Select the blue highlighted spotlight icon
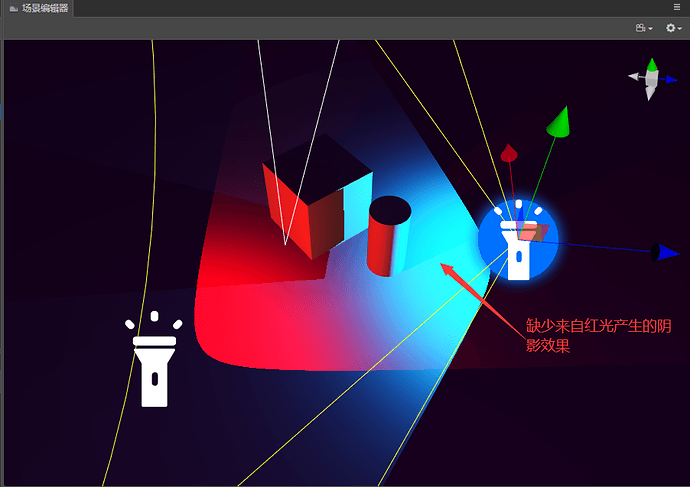The width and height of the screenshot is (690, 487). (x=518, y=240)
